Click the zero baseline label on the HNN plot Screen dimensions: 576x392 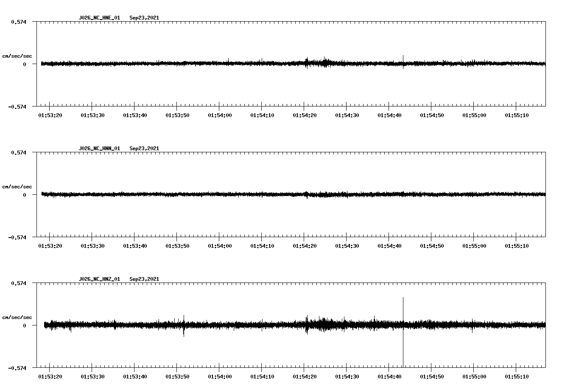click(x=25, y=195)
